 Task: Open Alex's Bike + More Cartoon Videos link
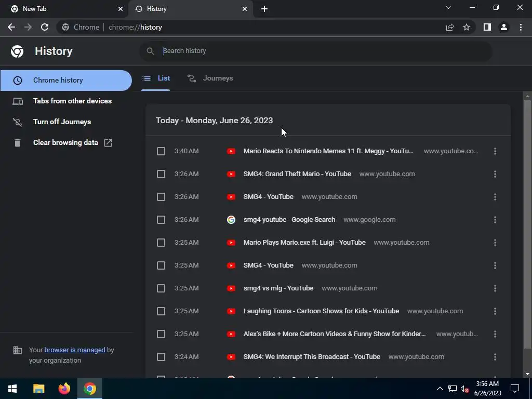click(334, 334)
